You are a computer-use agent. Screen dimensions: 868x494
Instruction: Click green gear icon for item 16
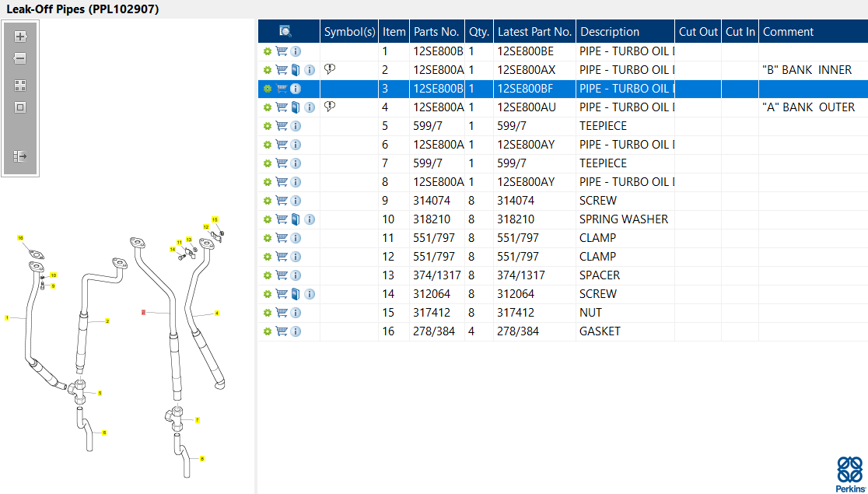coord(268,331)
